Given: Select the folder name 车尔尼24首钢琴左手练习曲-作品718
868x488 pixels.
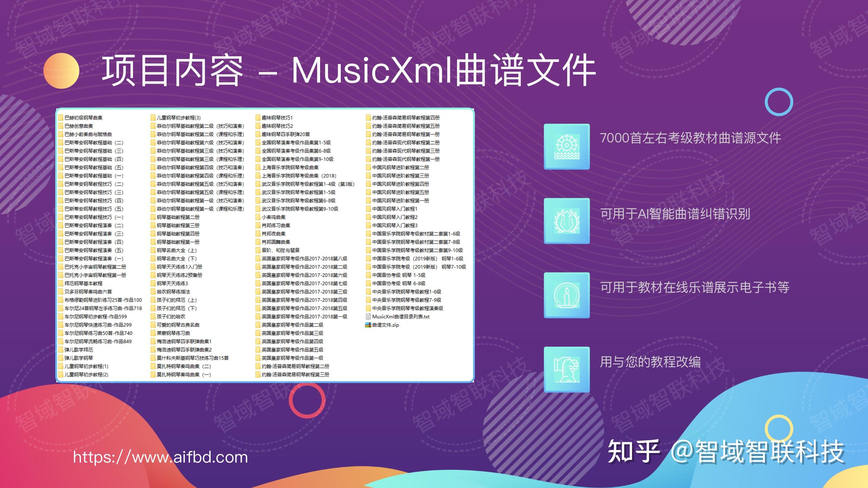Looking at the screenshot, I should click(x=103, y=308).
